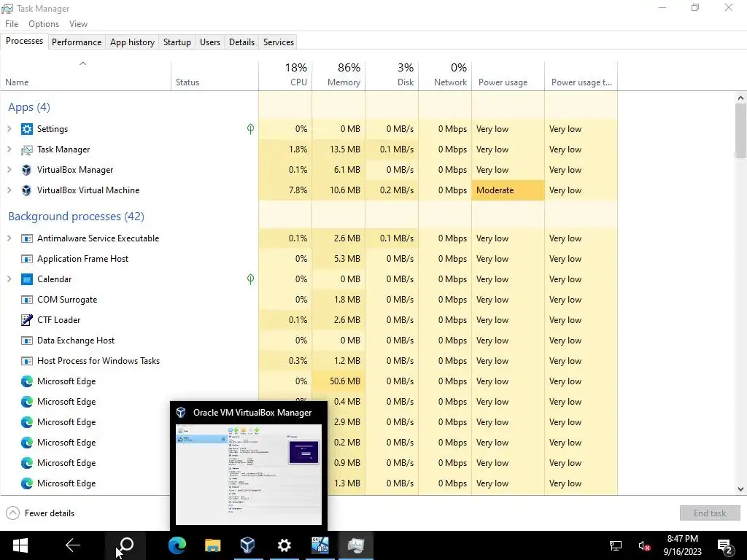747x560 pixels.
Task: Open the File menu
Action: click(x=12, y=24)
